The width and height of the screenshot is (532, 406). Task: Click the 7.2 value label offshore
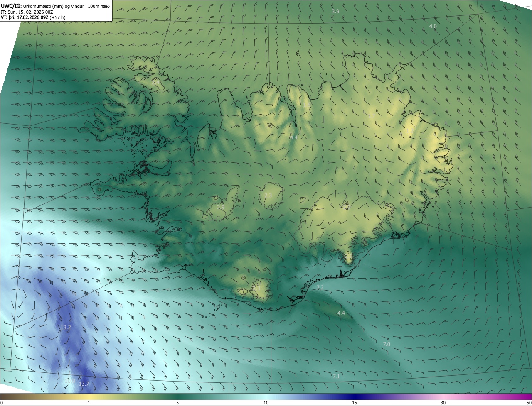point(320,287)
